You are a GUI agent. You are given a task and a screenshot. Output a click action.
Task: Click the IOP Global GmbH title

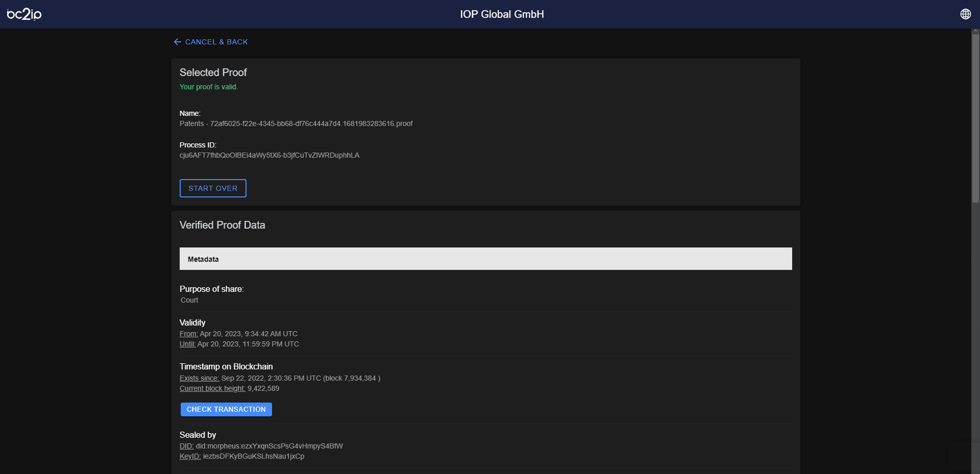[502, 14]
